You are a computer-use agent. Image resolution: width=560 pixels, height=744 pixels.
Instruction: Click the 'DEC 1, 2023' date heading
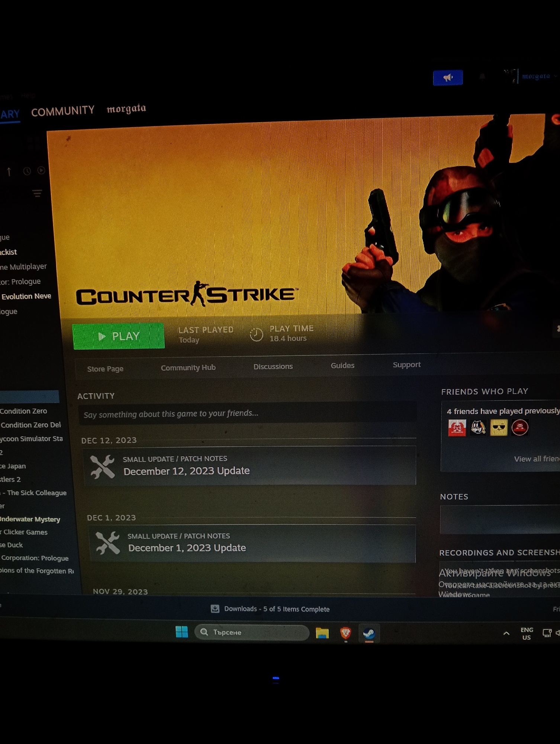coord(112,518)
